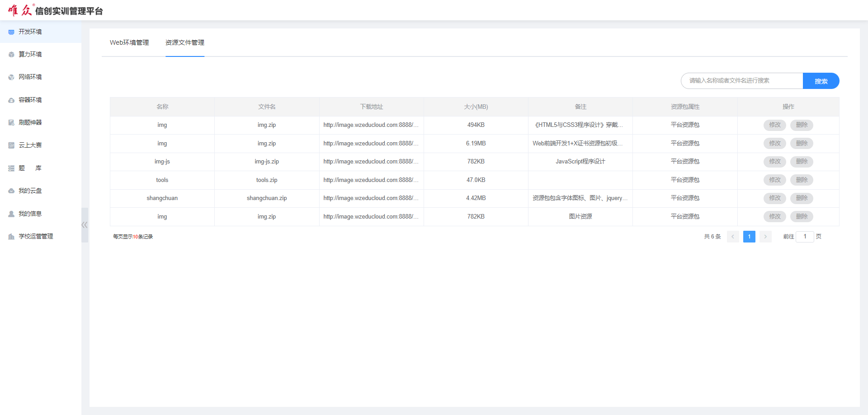Click the 我的云盘 cloud icon
Screen dimensions: 868x415
coord(11,191)
